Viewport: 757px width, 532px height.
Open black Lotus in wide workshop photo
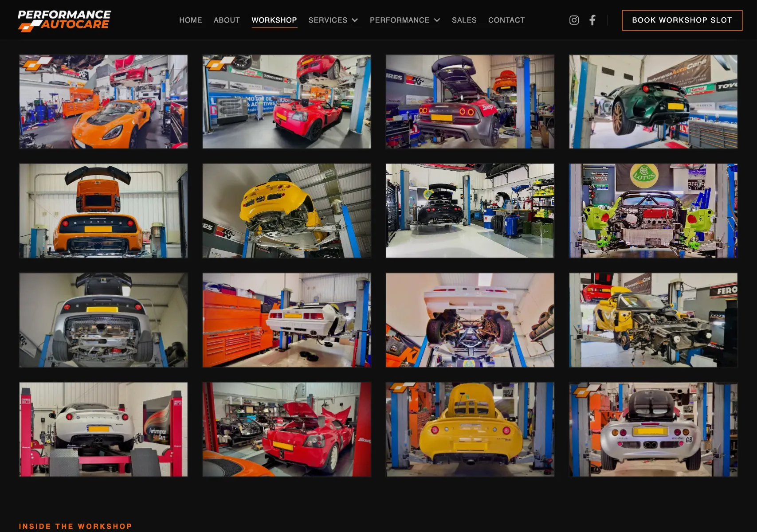tap(470, 211)
